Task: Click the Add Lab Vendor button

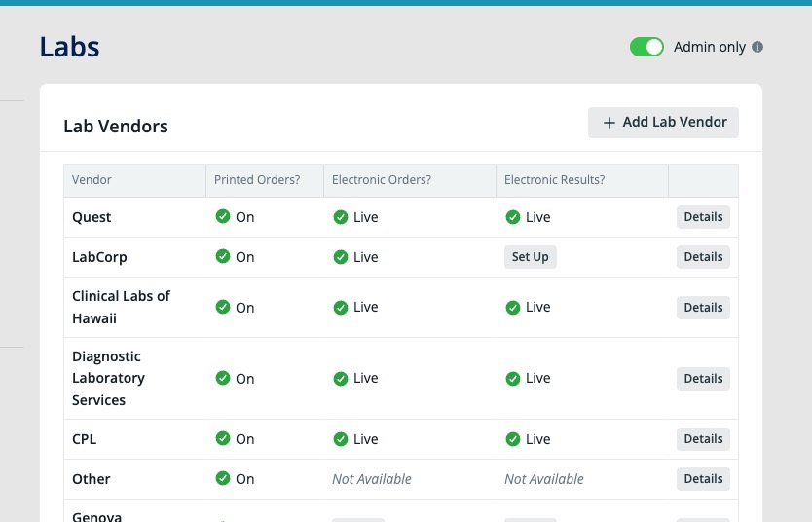Action: coord(663,123)
